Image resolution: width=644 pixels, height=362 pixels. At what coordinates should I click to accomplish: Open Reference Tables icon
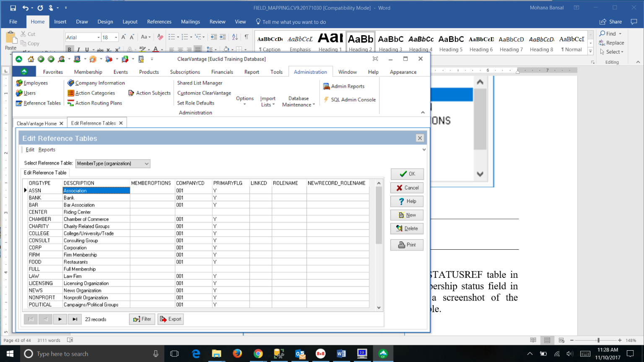[19, 103]
